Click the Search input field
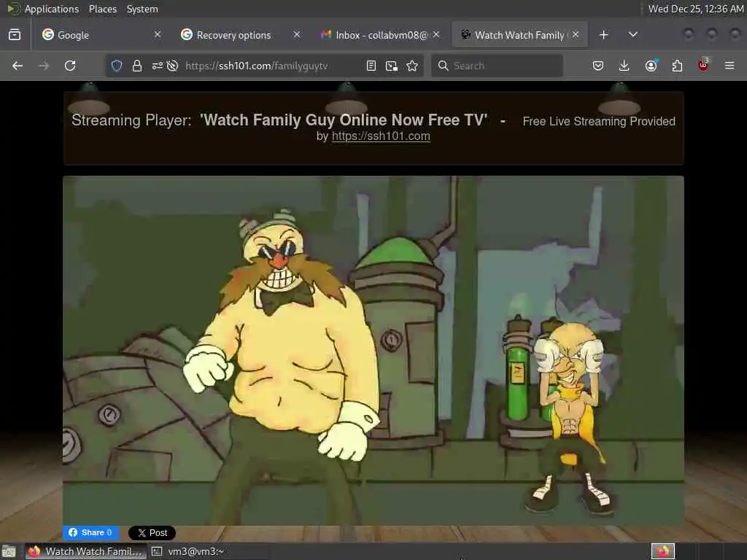Viewport: 747px width, 560px height. click(x=497, y=66)
